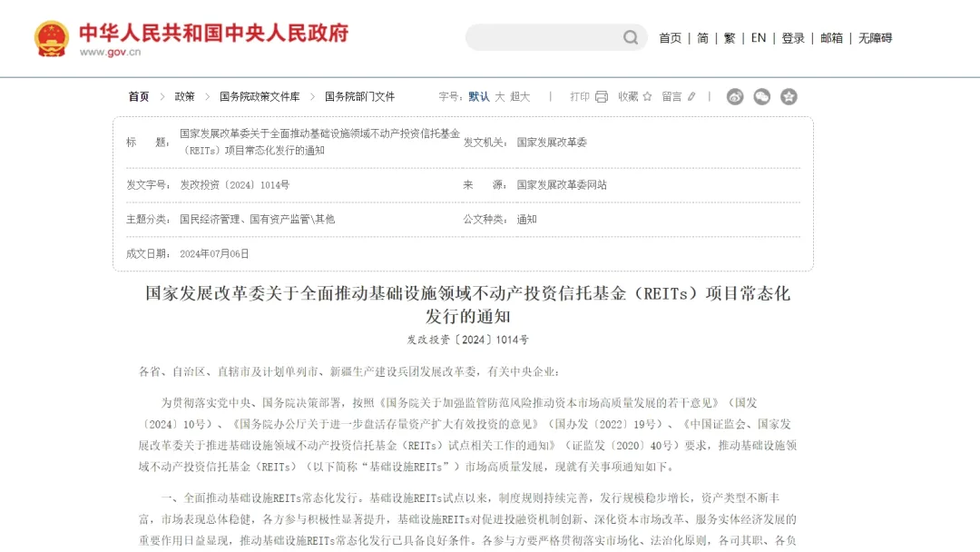Switch site language to EN

tap(759, 38)
